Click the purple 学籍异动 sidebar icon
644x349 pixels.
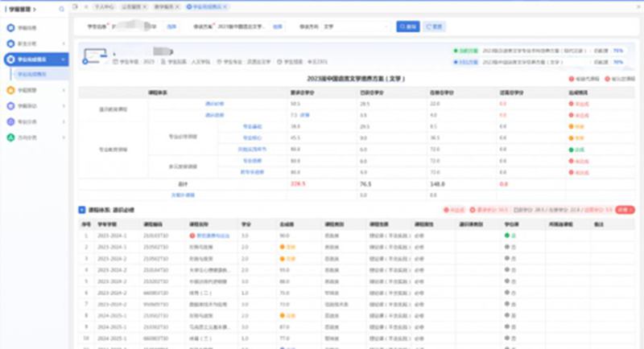[10, 105]
